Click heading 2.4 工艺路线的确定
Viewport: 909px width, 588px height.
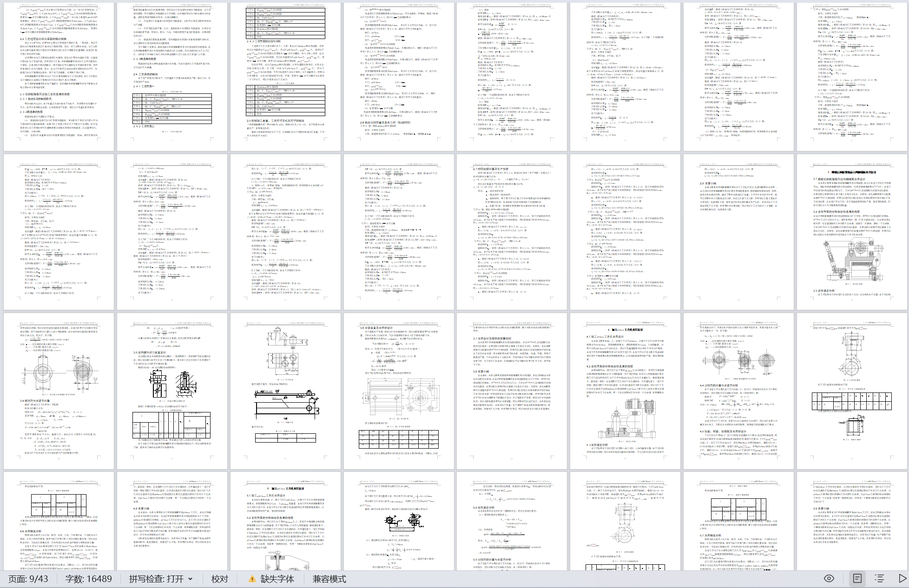[x=145, y=74]
